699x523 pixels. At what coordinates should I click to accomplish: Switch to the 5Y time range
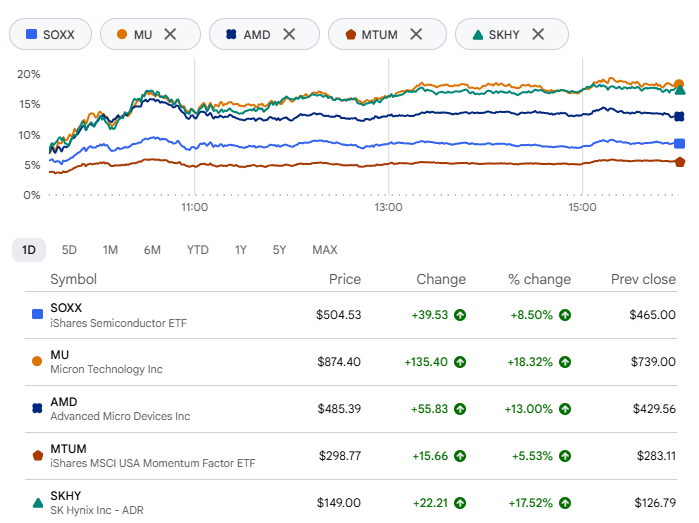[280, 250]
